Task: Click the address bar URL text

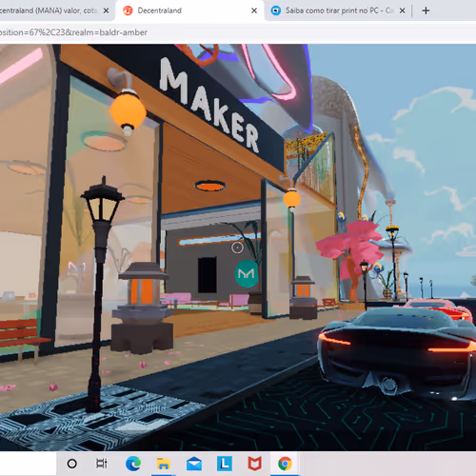Action: 73,32
